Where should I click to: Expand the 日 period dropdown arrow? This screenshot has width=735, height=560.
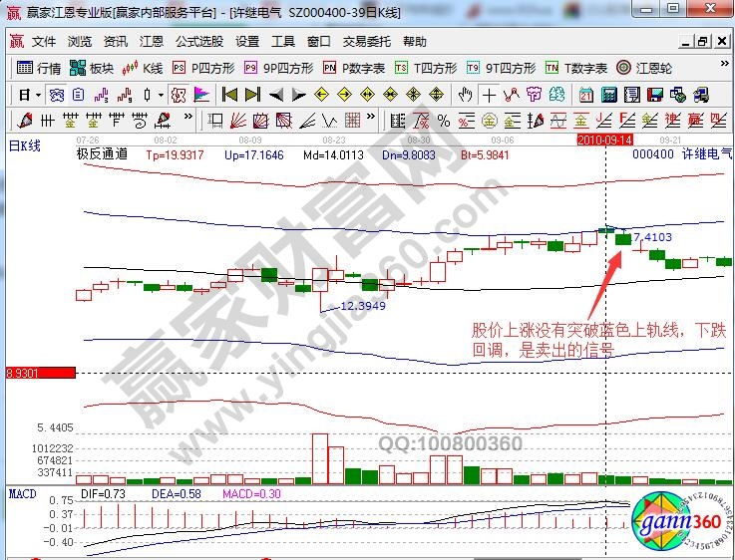(x=38, y=95)
